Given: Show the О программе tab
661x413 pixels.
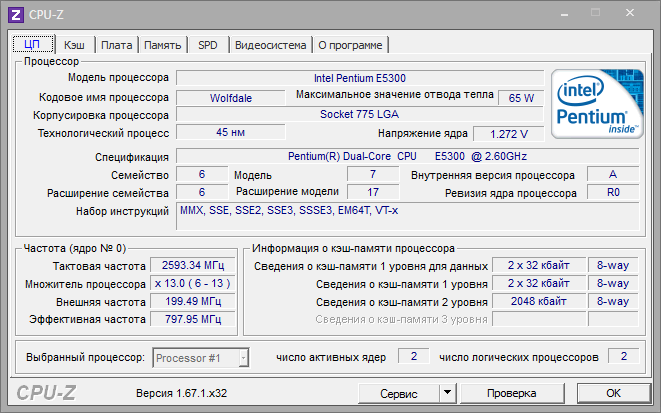Looking at the screenshot, I should click(350, 45).
